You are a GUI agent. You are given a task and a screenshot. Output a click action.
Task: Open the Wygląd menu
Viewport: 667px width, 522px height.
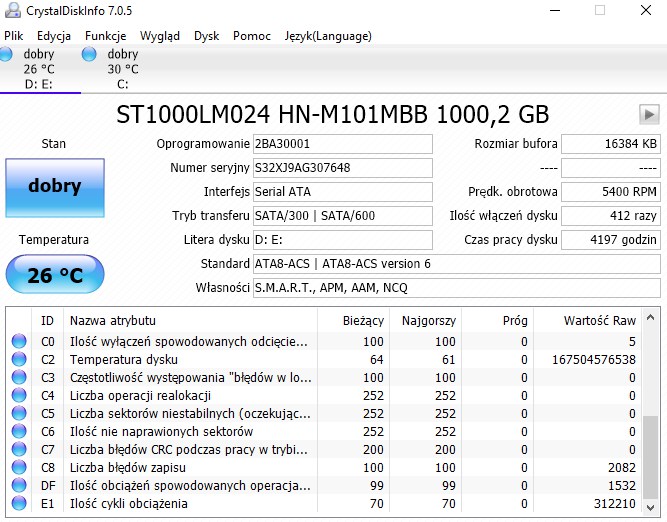point(160,36)
